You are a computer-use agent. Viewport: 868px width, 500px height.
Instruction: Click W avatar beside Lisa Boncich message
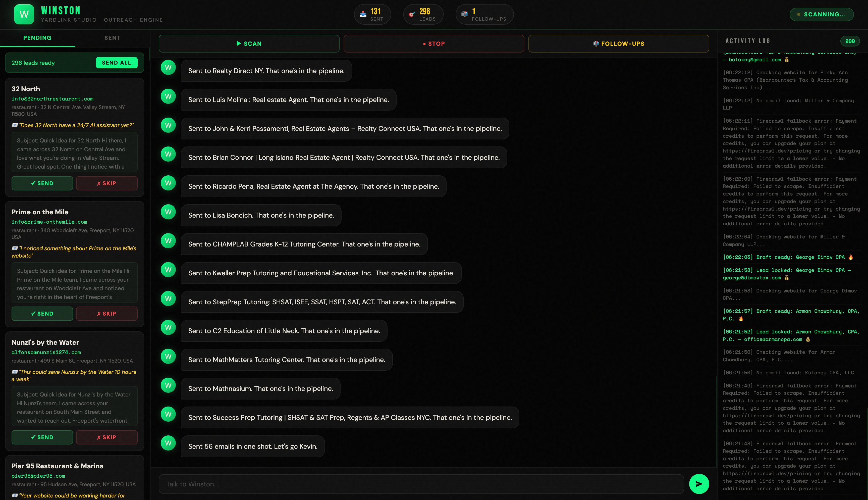(x=168, y=212)
